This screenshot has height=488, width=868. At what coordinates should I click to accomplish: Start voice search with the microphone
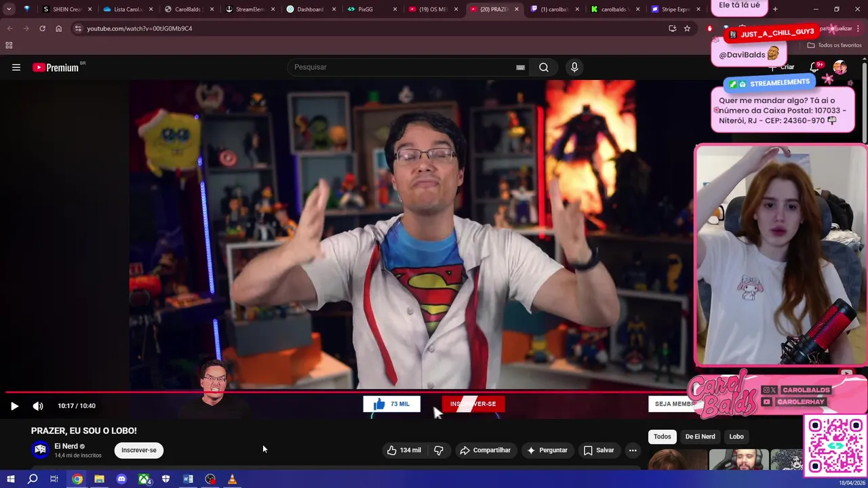pos(574,67)
